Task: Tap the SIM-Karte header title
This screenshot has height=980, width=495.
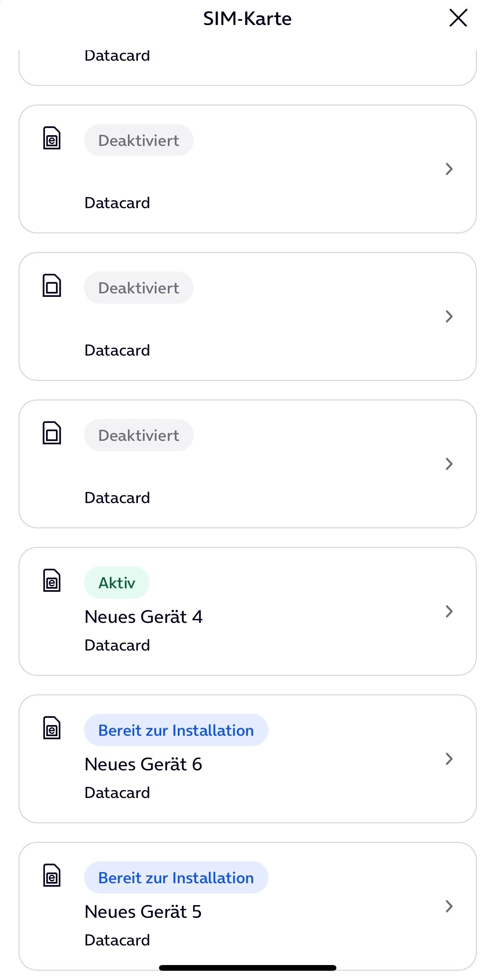Action: [247, 18]
